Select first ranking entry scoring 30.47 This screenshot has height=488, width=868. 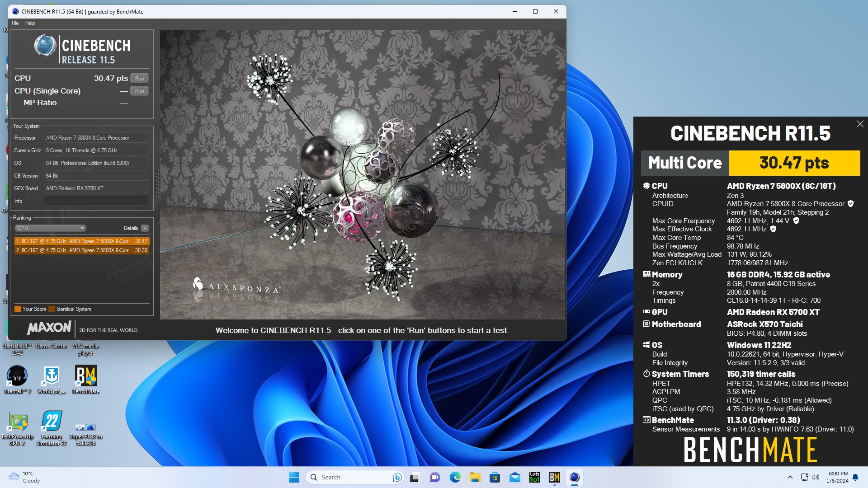(82, 241)
